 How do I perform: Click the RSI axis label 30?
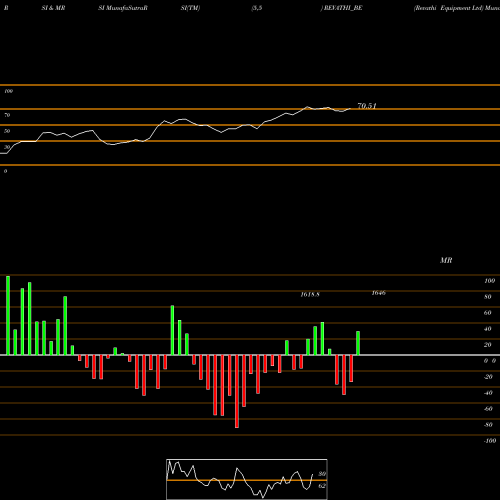(x=7, y=147)
